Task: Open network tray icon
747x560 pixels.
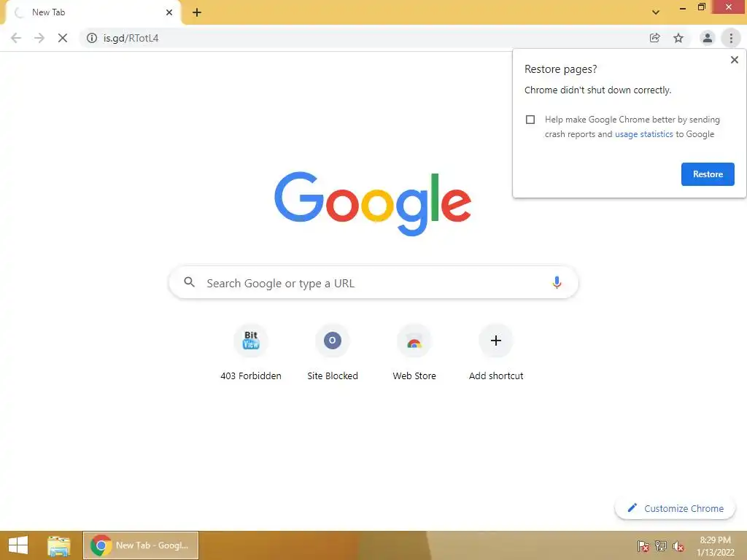Action: click(x=661, y=546)
